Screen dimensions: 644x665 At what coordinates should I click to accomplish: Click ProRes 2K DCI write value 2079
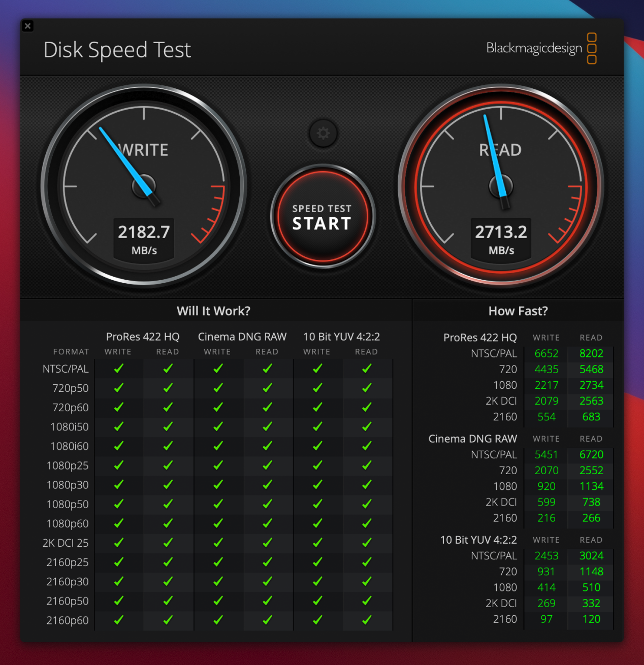coord(546,401)
